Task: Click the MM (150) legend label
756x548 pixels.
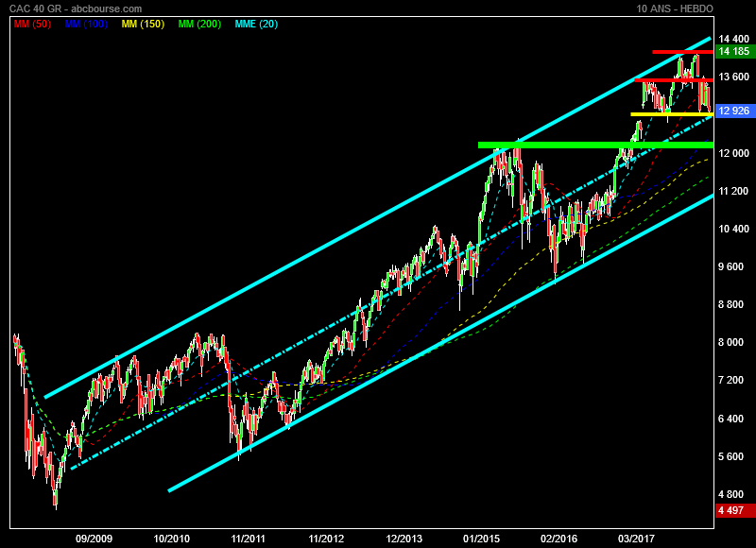Action: pyautogui.click(x=144, y=25)
